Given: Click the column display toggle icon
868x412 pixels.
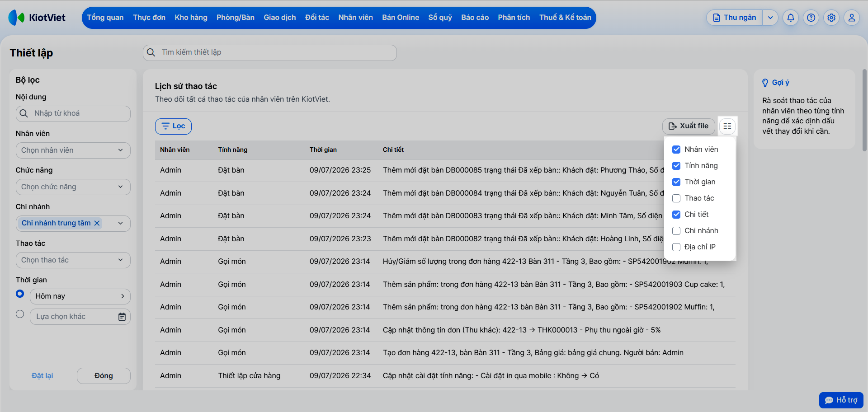Looking at the screenshot, I should coord(727,126).
